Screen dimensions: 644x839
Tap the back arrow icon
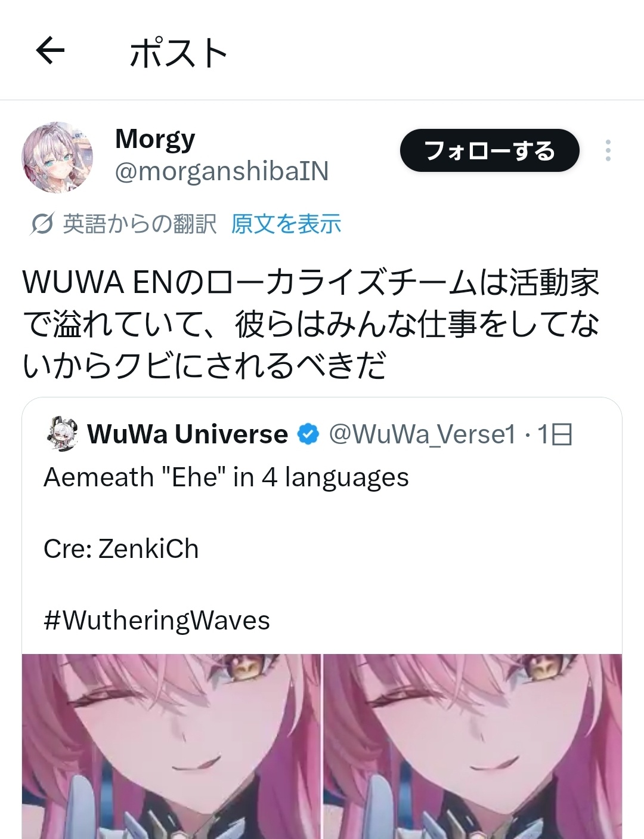pyautogui.click(x=50, y=51)
